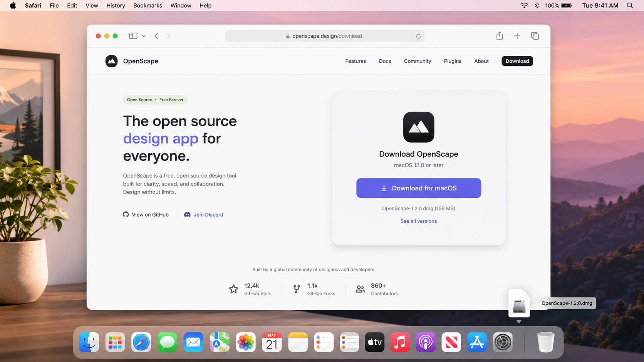Image resolution: width=644 pixels, height=362 pixels.
Task: Open Finder from the Dock
Action: tap(89, 342)
